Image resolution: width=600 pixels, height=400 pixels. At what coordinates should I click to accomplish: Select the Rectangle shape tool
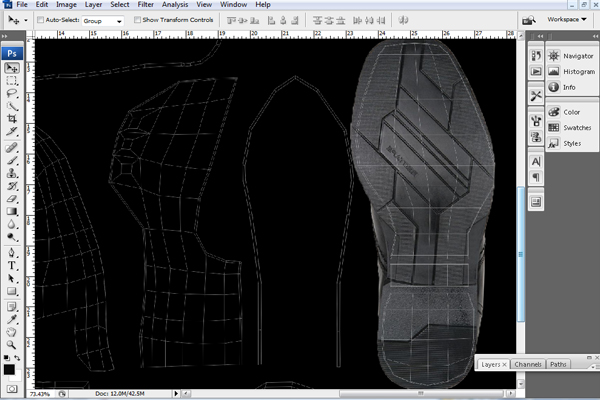point(11,291)
